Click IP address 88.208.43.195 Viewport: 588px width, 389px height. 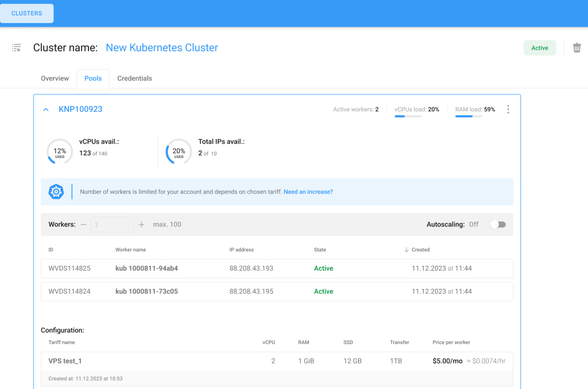point(251,292)
